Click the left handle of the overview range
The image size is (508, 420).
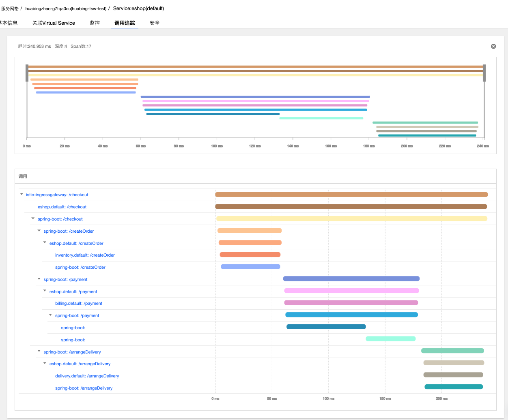click(27, 73)
